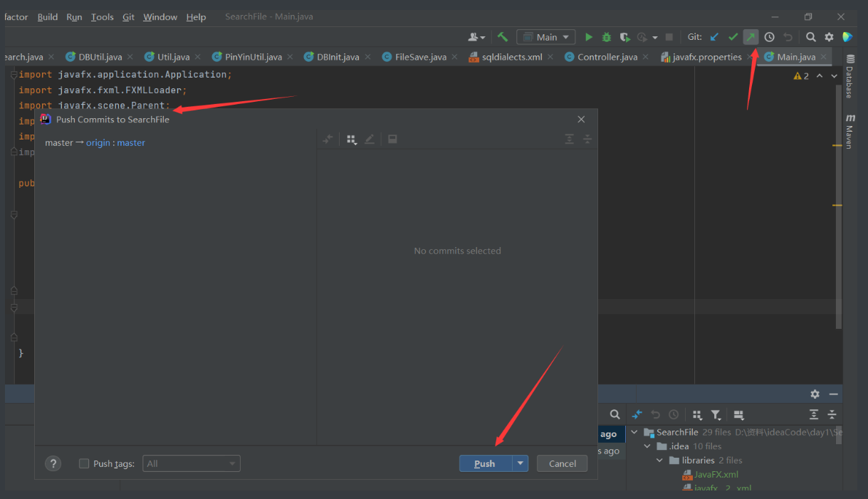Open the Run menu

click(x=74, y=17)
